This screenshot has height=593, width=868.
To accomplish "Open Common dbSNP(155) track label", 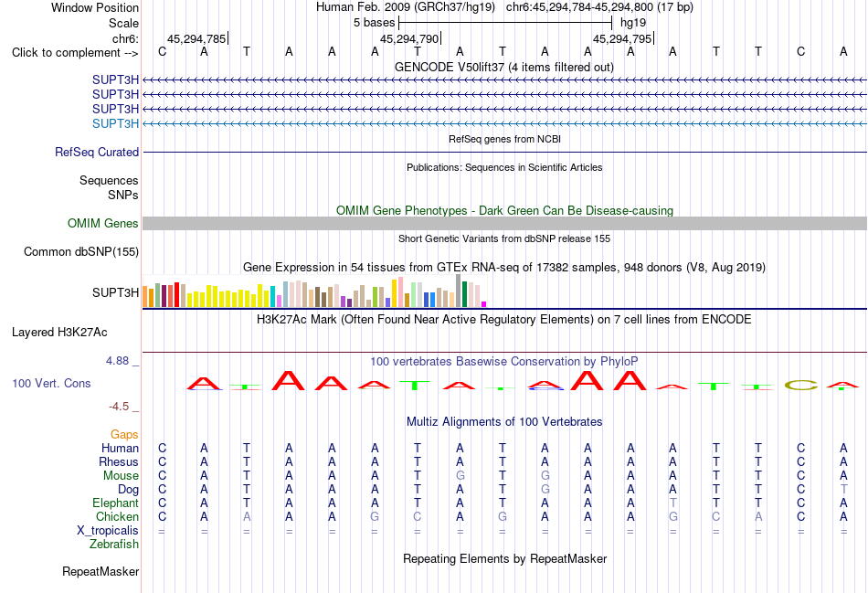I will click(80, 252).
